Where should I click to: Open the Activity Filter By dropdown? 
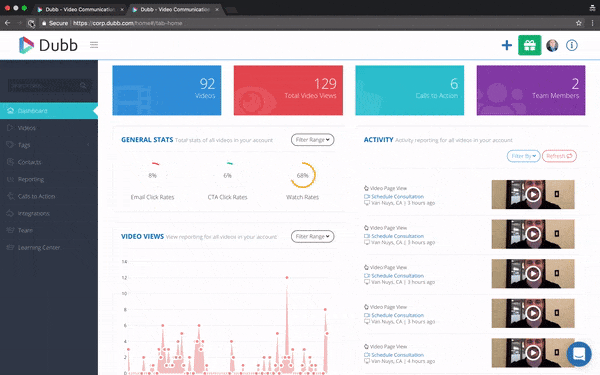(523, 156)
